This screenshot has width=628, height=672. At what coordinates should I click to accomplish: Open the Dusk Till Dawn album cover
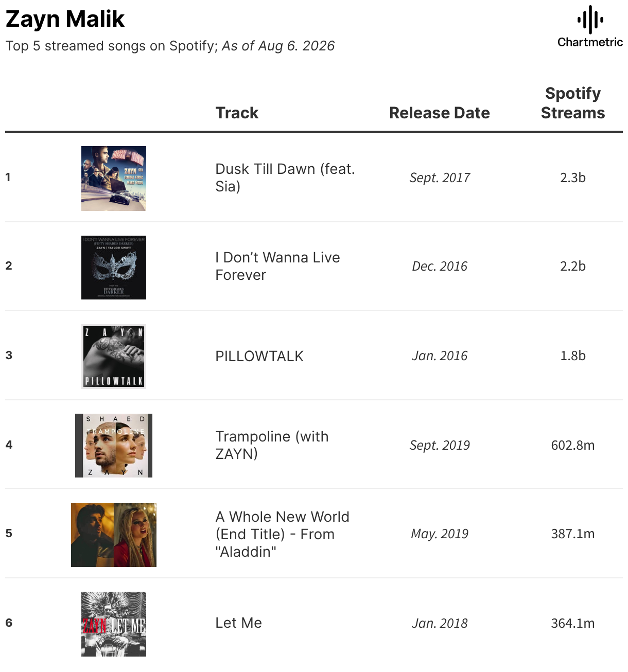pos(114,179)
